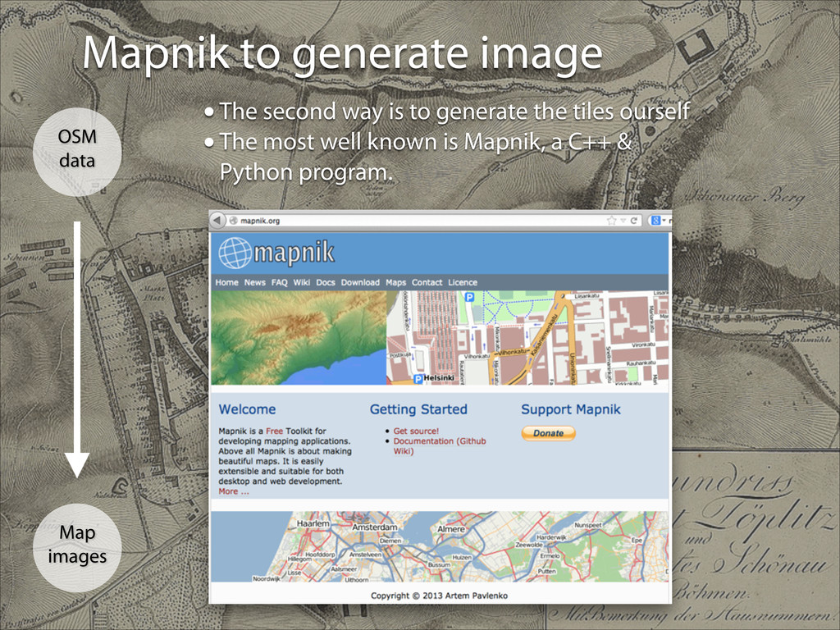Click the mapnik globe logo
Image resolution: width=840 pixels, height=630 pixels.
point(235,253)
